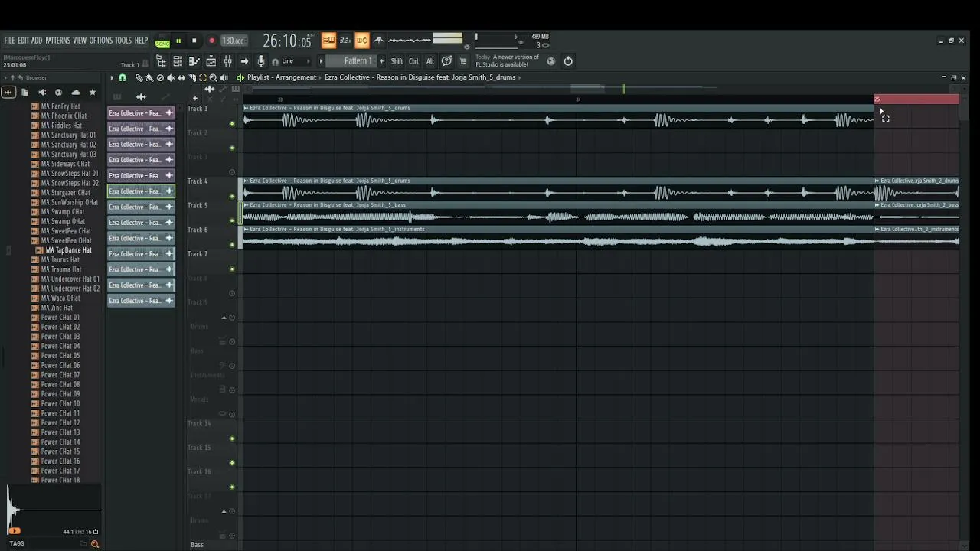Click the metronome icon

[379, 41]
